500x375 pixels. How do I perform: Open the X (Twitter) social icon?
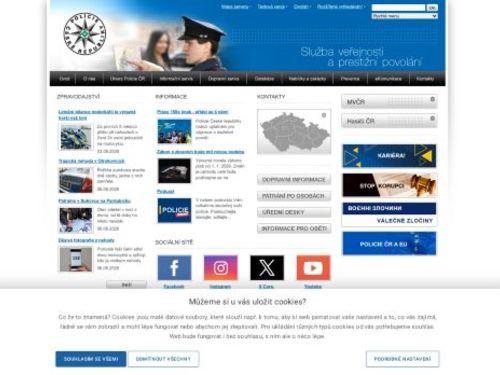pyautogui.click(x=267, y=268)
